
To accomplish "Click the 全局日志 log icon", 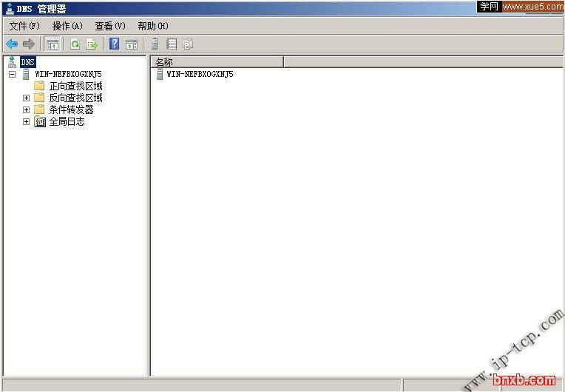I will pos(40,121).
